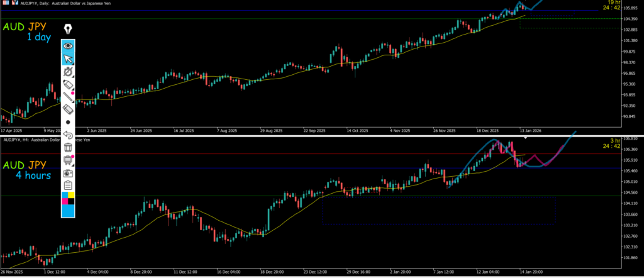Select the highlighter marker tool
The height and width of the screenshot is (278, 644).
pos(68,84)
